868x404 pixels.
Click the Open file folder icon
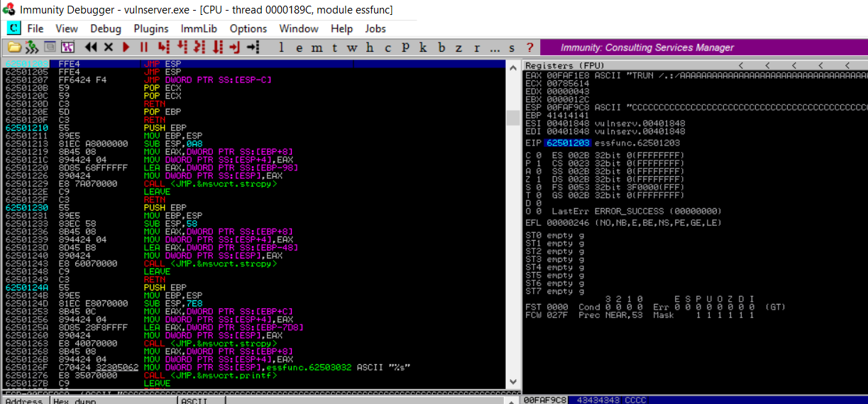click(x=13, y=48)
